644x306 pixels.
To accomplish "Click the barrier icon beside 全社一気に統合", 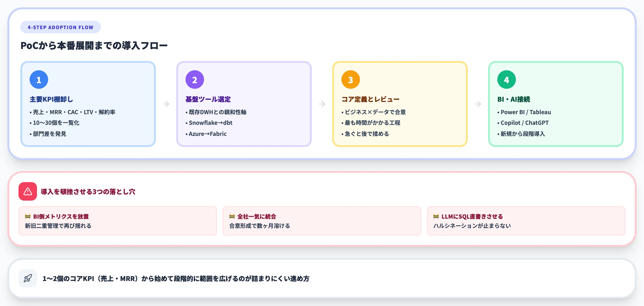I will point(232,216).
